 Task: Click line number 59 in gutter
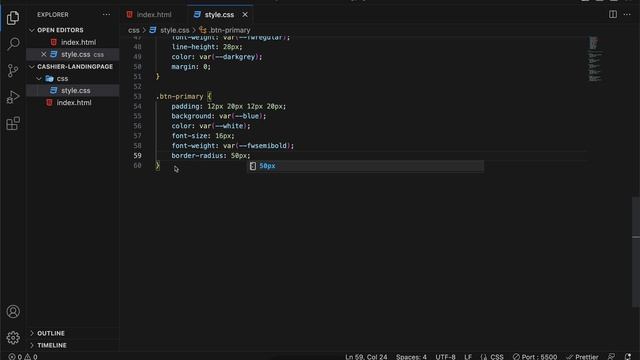[x=137, y=156]
